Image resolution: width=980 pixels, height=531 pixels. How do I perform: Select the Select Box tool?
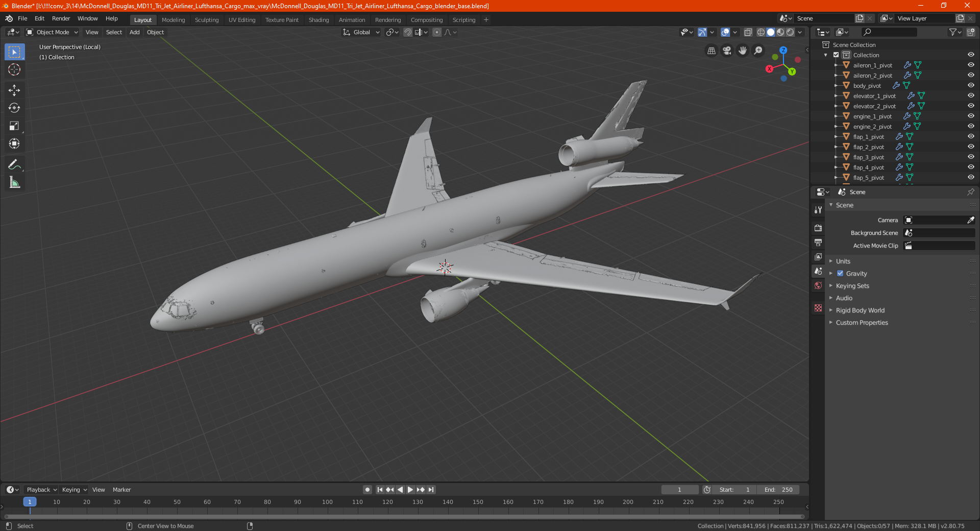click(14, 52)
